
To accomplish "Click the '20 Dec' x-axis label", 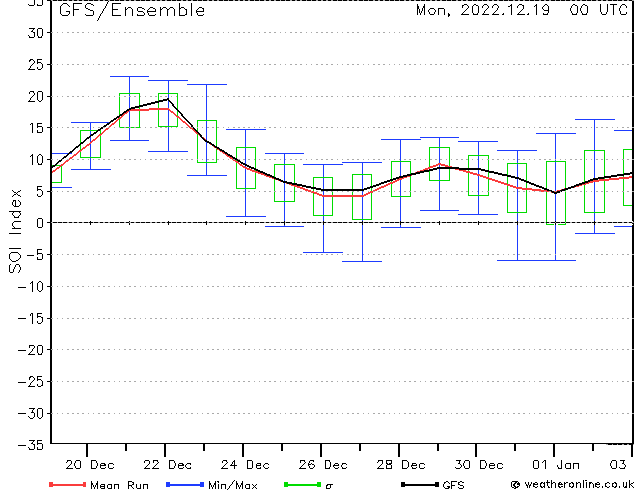I will click(90, 465).
